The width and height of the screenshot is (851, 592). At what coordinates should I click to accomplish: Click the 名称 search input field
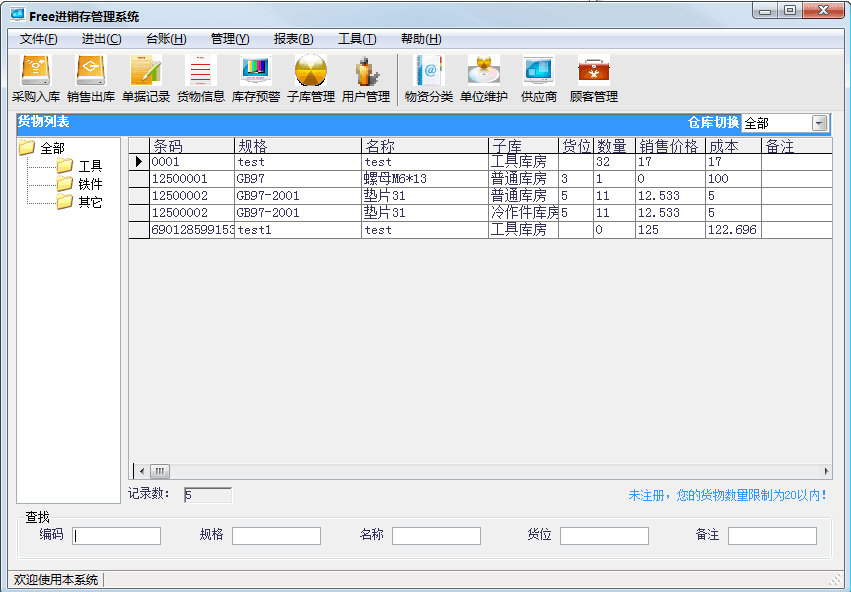[x=436, y=536]
